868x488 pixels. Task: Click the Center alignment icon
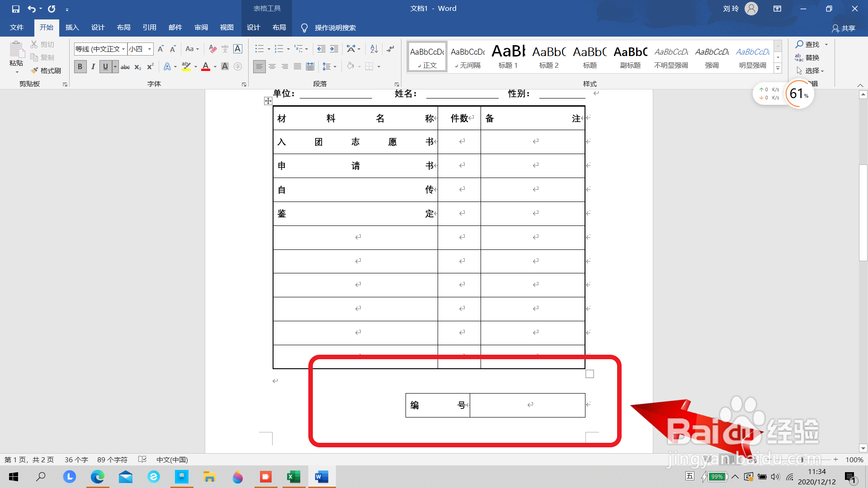coord(272,67)
